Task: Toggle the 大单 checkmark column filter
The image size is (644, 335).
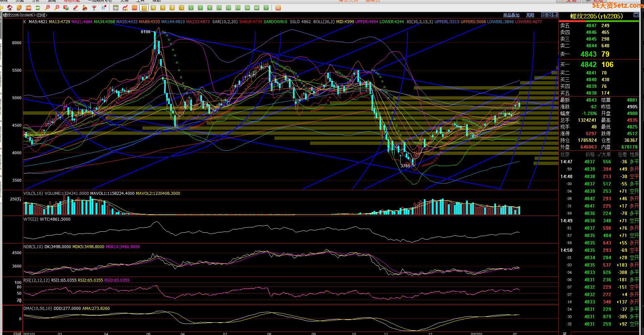Action: [x=604, y=154]
